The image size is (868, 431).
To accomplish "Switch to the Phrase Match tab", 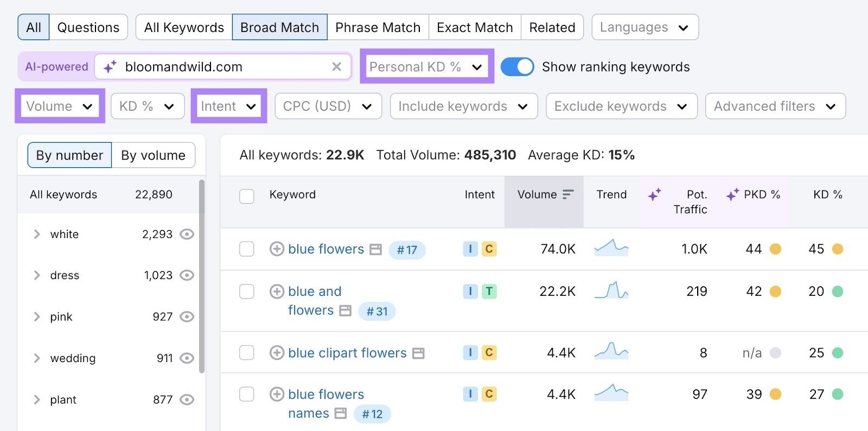I will [x=378, y=27].
